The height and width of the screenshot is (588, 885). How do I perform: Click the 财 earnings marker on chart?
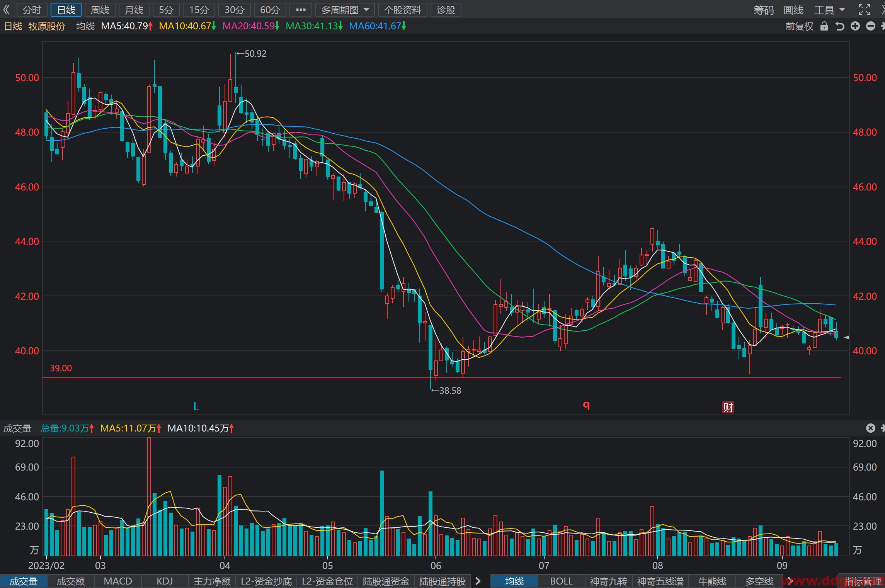pos(728,407)
